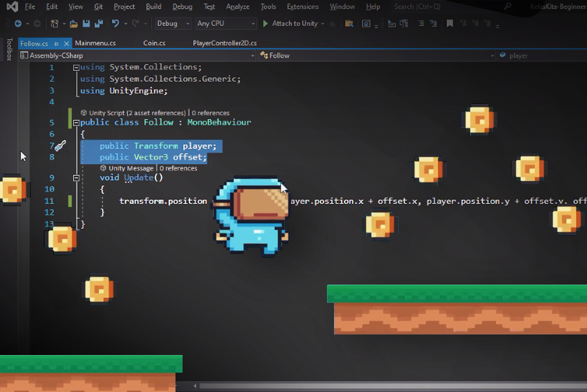Close the Follow.cs tab
Screen dimensions: 587x392
coord(66,44)
